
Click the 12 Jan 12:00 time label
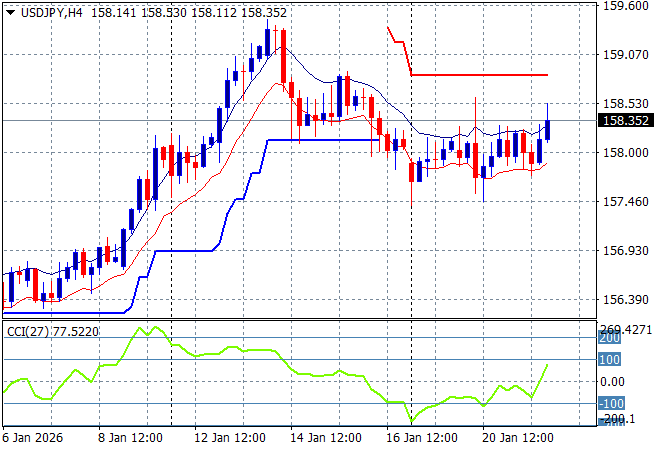tap(230, 438)
